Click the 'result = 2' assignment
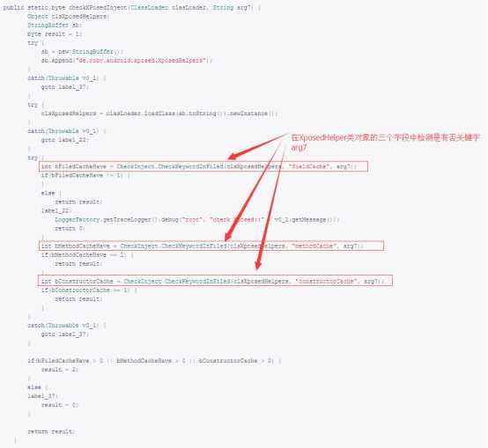 click(60, 370)
